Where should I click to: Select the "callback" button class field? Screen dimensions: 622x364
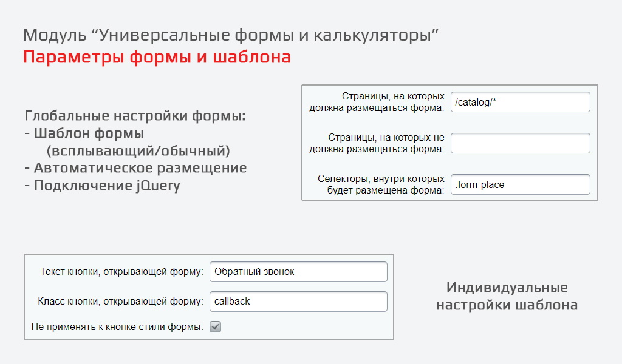click(x=298, y=302)
